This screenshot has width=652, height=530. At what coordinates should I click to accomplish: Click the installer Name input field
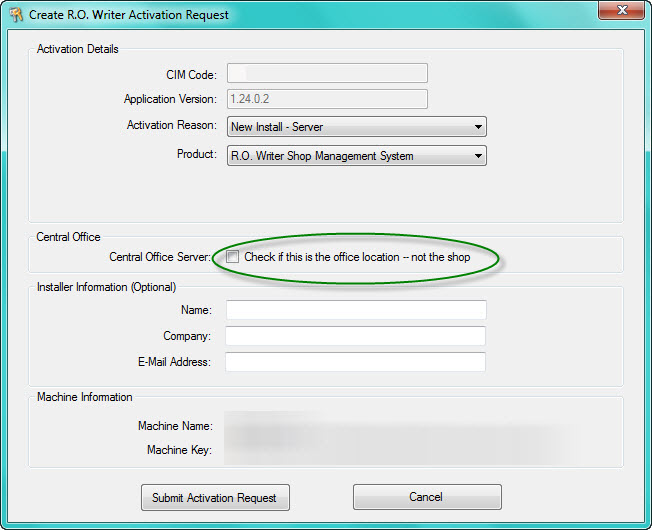click(x=356, y=310)
